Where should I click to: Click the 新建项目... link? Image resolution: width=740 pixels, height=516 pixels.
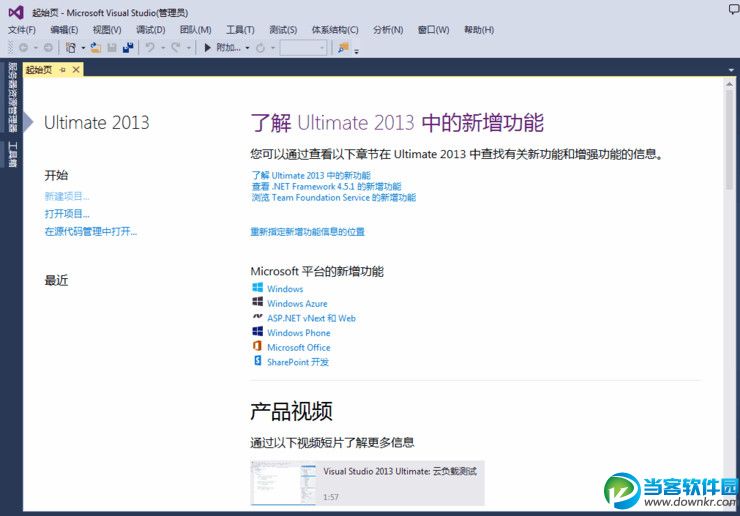(67, 196)
